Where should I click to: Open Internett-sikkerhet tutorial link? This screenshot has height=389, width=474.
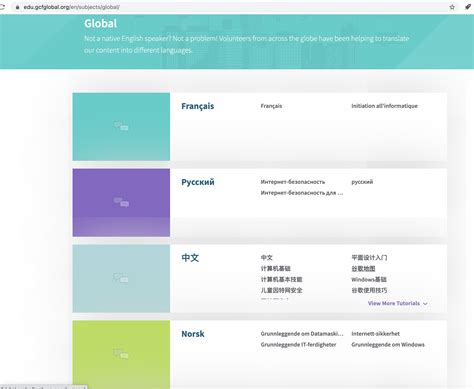(375, 334)
